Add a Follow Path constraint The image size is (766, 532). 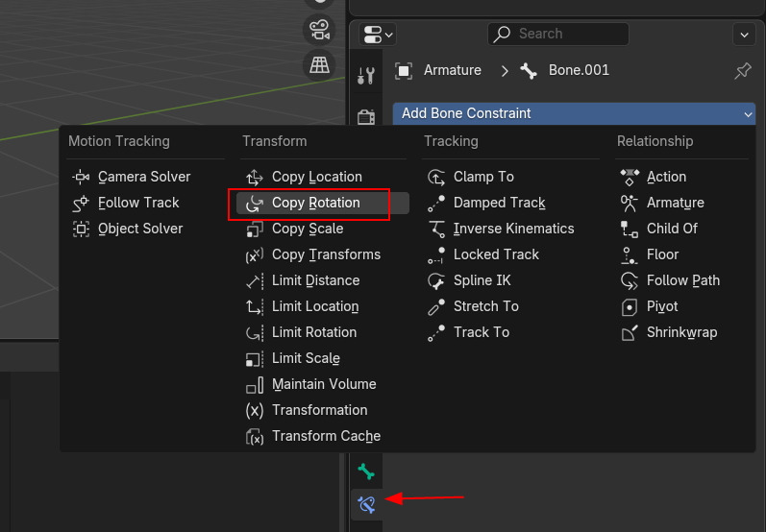pos(682,280)
